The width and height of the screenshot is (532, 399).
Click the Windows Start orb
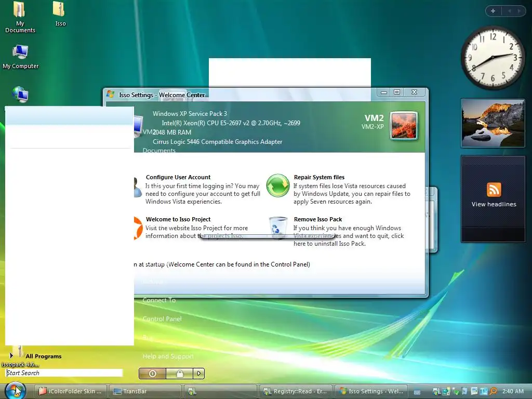click(15, 390)
